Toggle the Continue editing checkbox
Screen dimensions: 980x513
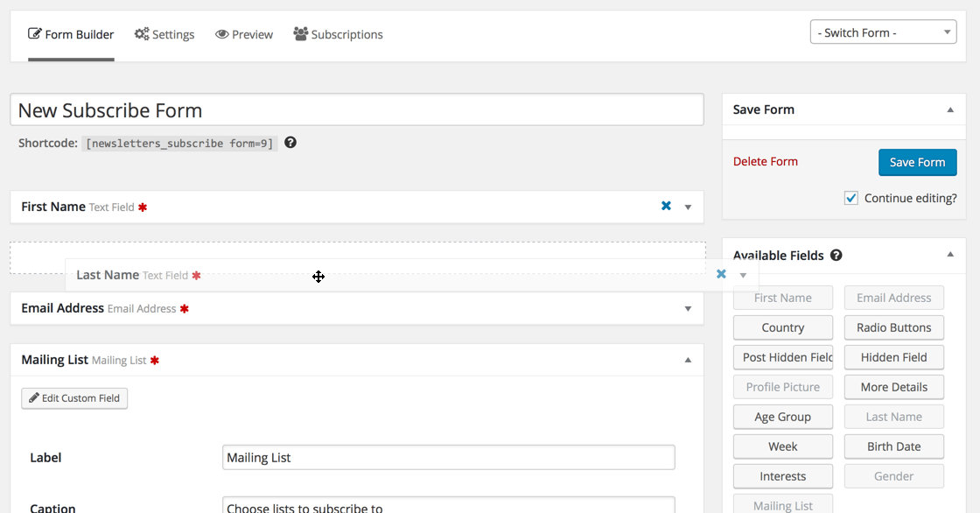[x=850, y=198]
